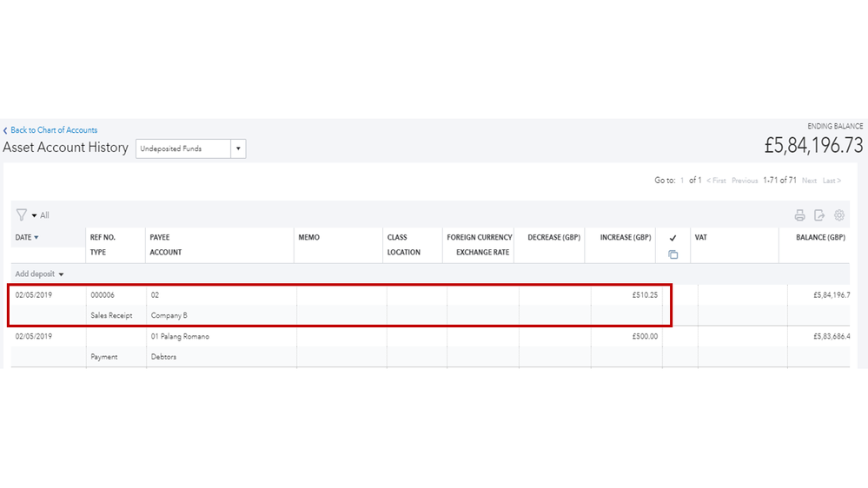The height and width of the screenshot is (488, 868).
Task: Click the VAT column header
Action: 701,237
